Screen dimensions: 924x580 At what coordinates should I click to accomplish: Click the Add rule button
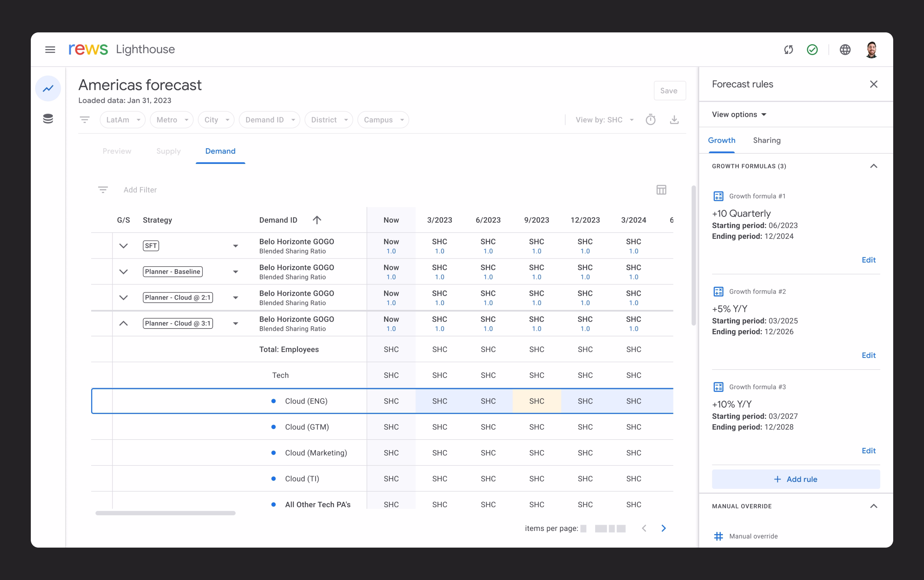tap(796, 479)
